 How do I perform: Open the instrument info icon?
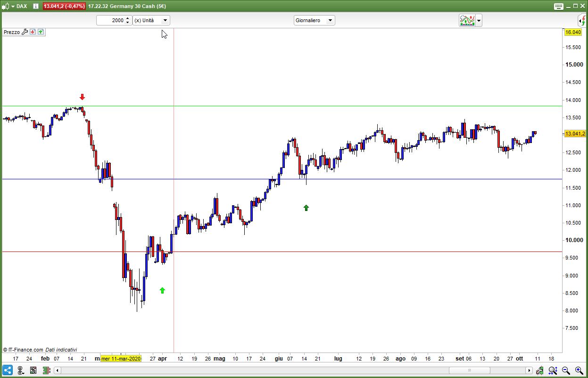(x=36, y=6)
